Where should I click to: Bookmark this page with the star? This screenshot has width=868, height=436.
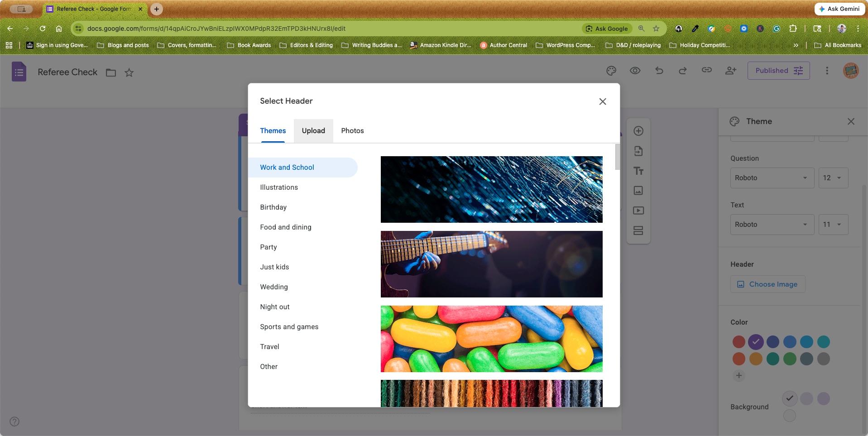click(x=656, y=29)
